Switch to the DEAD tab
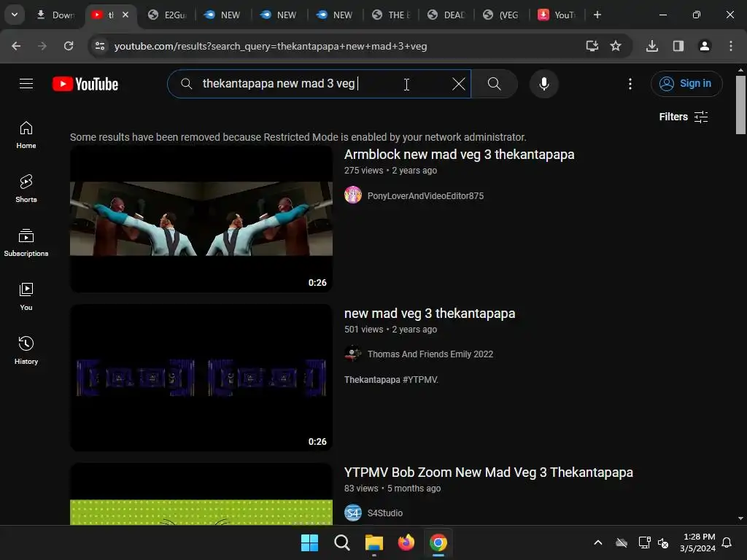The height and width of the screenshot is (560, 747). (447, 15)
